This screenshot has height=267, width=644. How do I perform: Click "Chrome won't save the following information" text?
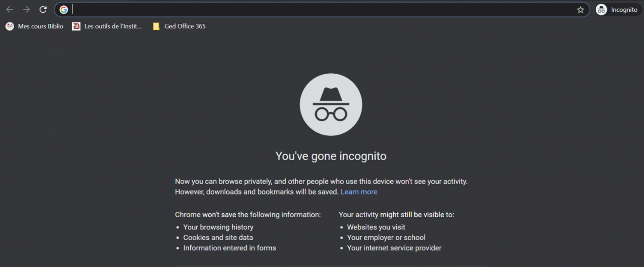[x=248, y=215]
